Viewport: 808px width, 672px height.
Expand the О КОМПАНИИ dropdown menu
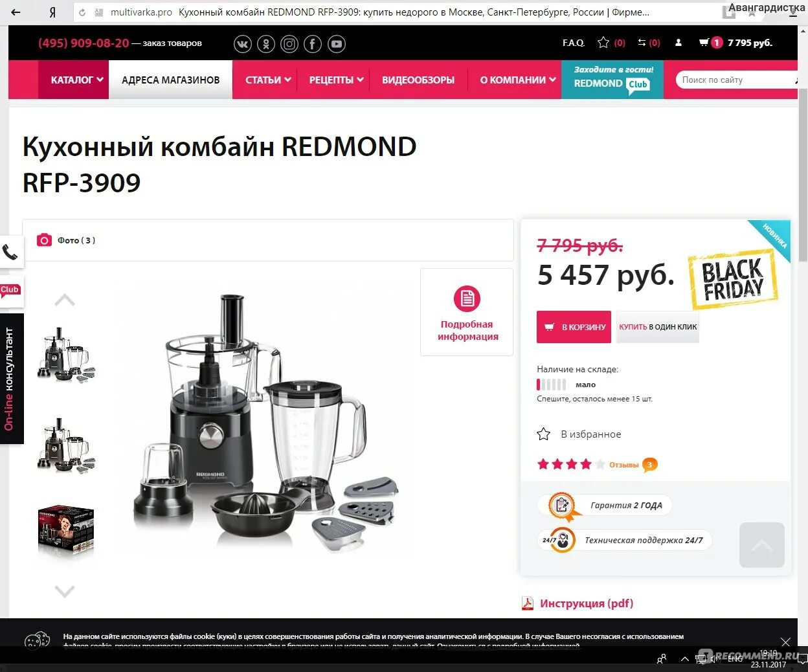click(518, 80)
